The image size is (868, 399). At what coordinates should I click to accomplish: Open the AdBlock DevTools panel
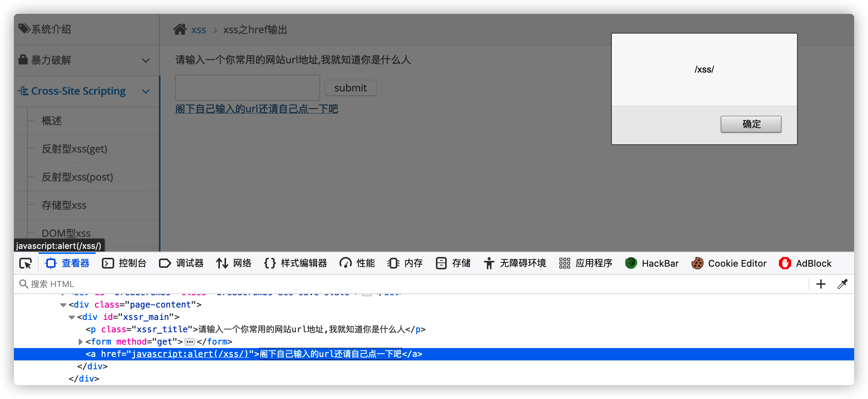click(x=805, y=264)
